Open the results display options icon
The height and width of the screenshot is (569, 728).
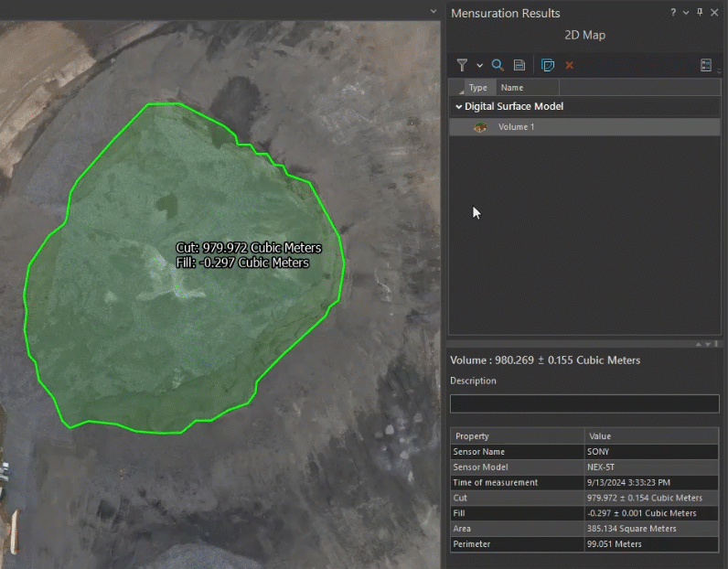tap(706, 65)
